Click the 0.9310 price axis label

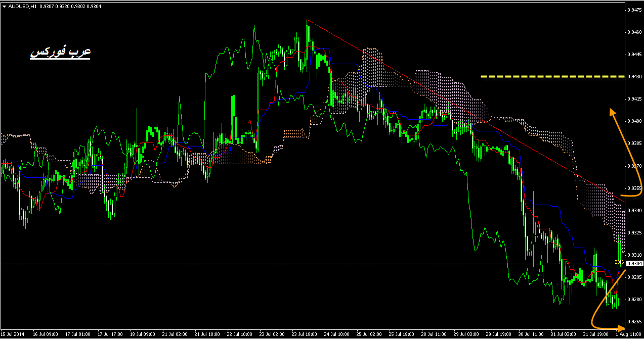pos(635,255)
